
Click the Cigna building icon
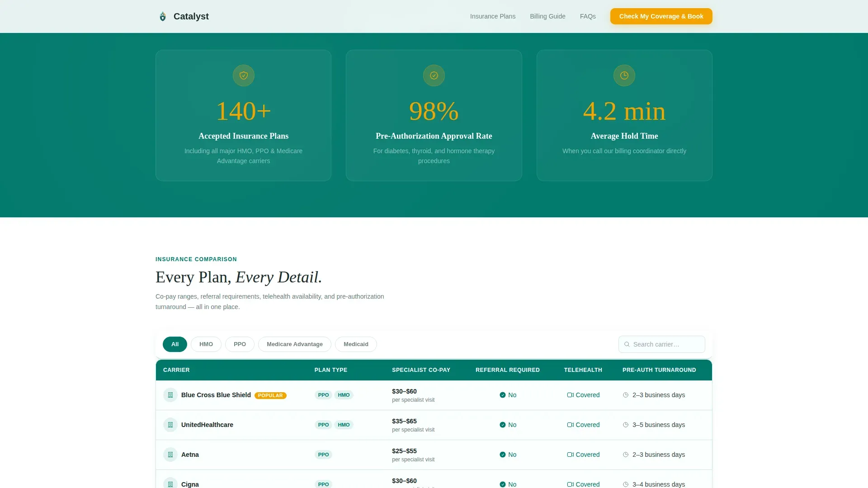click(170, 483)
